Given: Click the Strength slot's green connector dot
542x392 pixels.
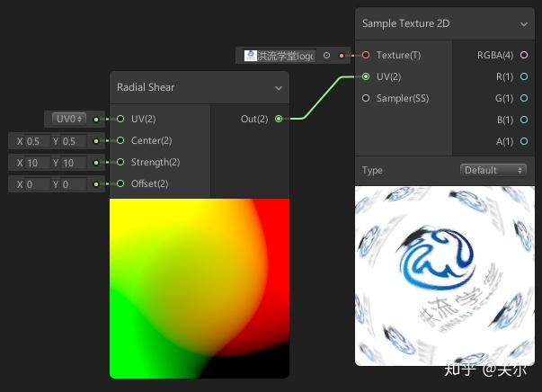Looking at the screenshot, I should click(96, 163).
